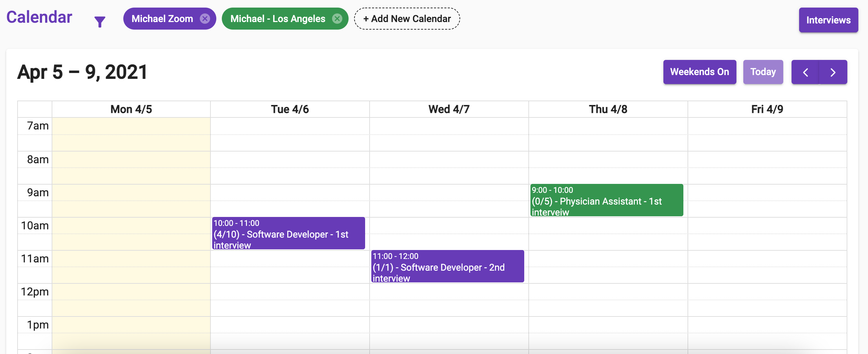The height and width of the screenshot is (354, 868).
Task: Click Add New Calendar
Action: point(407,19)
